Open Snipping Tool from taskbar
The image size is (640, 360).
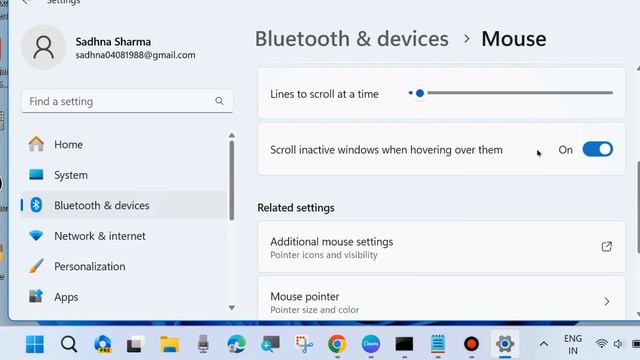(x=304, y=344)
